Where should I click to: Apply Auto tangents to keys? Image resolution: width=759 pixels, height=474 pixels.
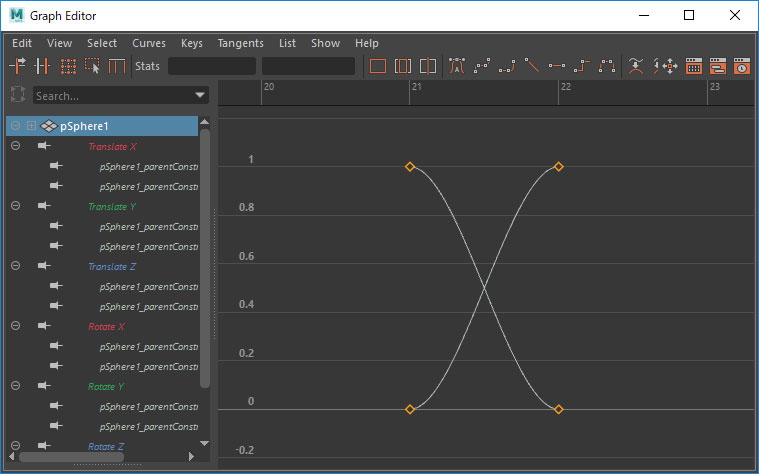point(456,65)
